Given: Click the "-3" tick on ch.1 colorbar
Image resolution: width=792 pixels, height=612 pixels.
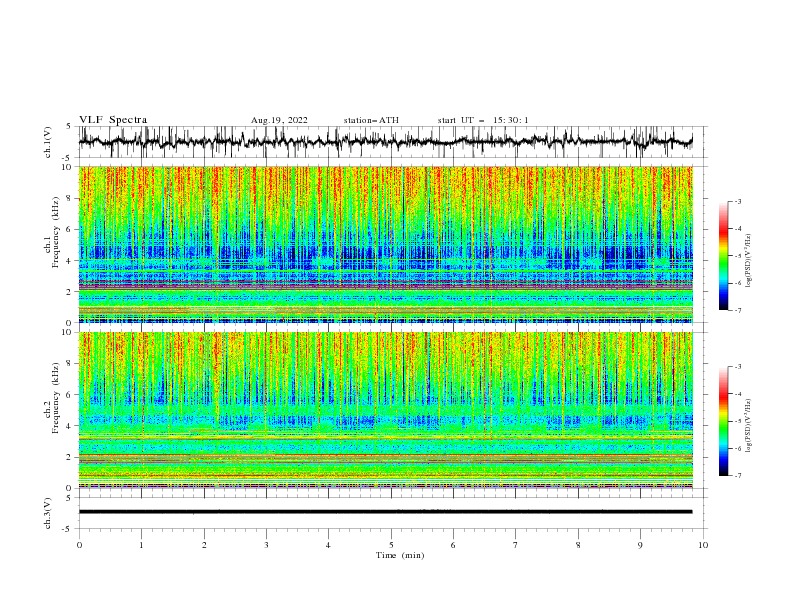Looking at the screenshot, I should [738, 201].
